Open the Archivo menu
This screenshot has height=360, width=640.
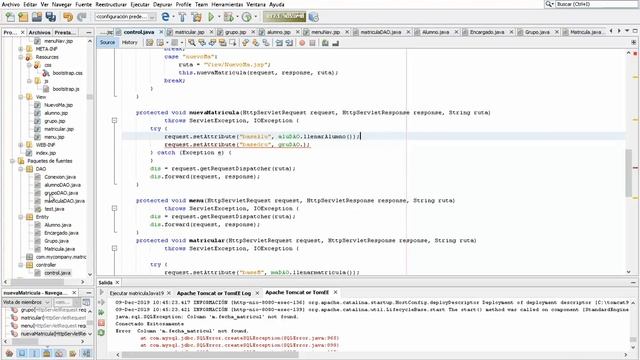11,4
